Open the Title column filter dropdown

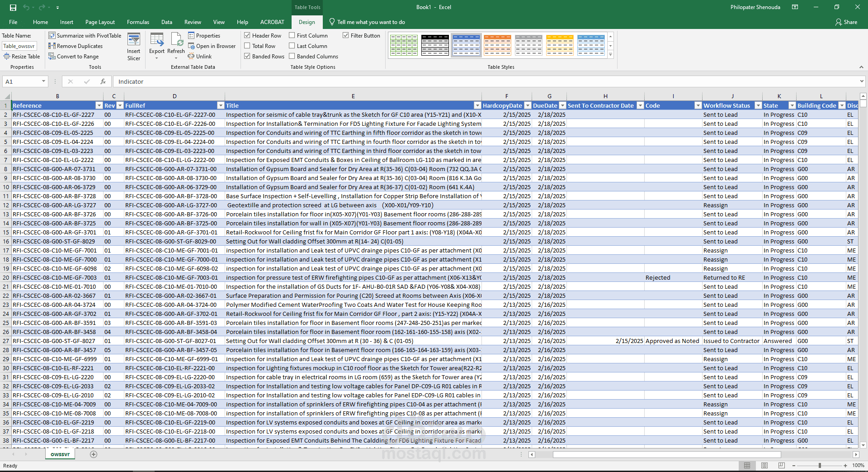click(x=477, y=105)
